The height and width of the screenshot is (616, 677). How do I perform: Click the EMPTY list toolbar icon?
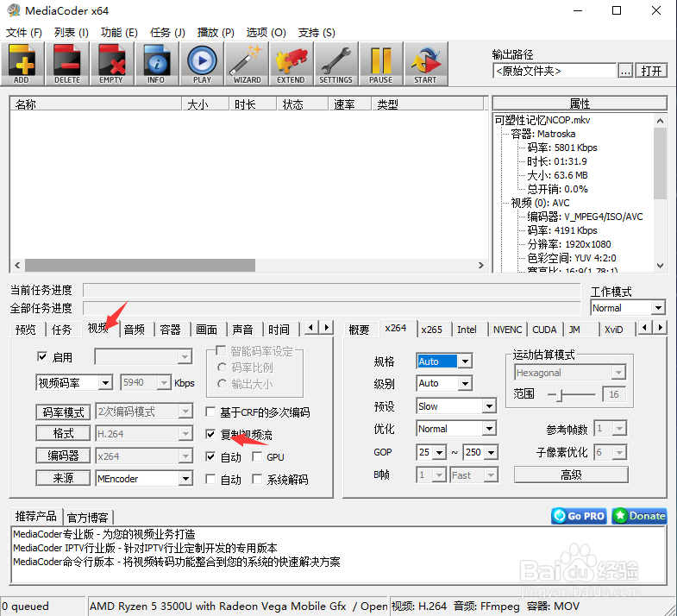tap(112, 64)
